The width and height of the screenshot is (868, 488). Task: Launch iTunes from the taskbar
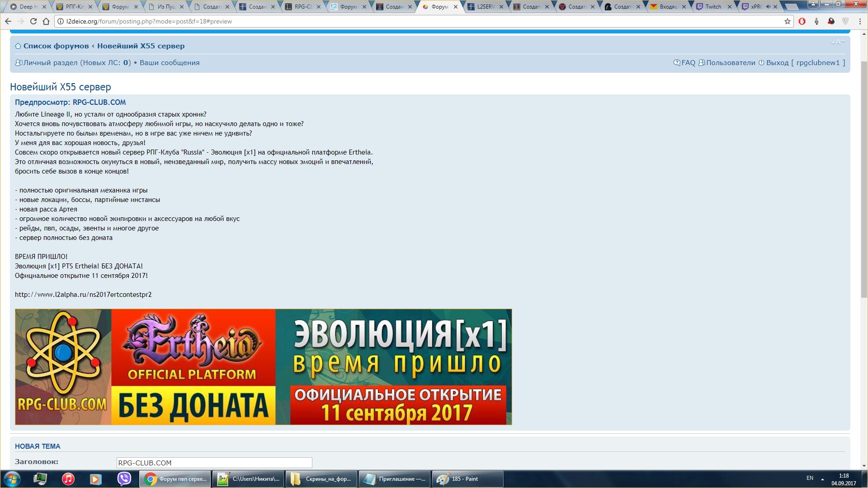(68, 479)
